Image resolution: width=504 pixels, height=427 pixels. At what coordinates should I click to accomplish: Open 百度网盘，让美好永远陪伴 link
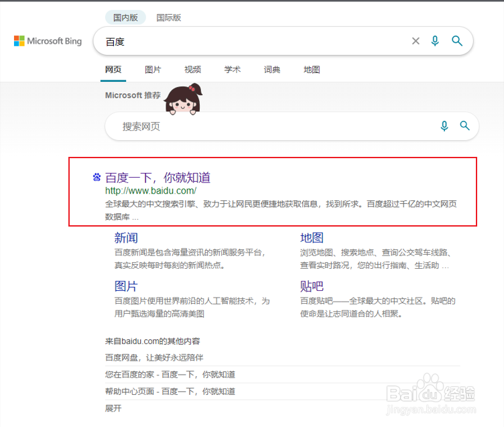coord(154,357)
